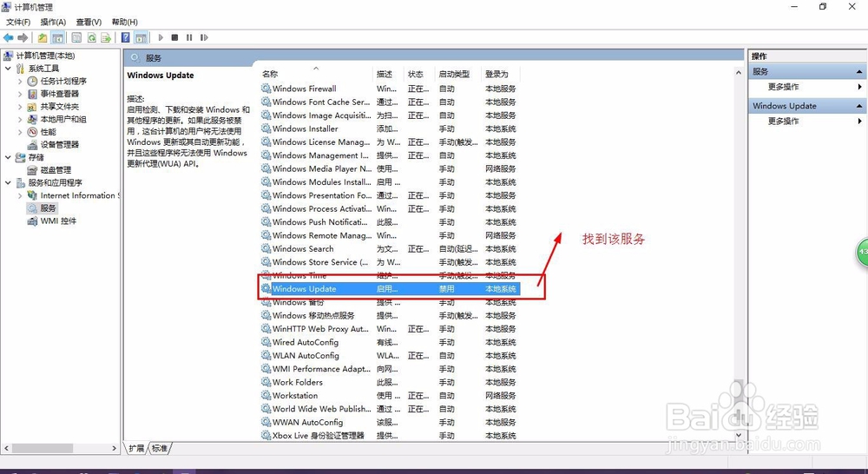
Task: Open the 操作(A) menu
Action: 53,23
